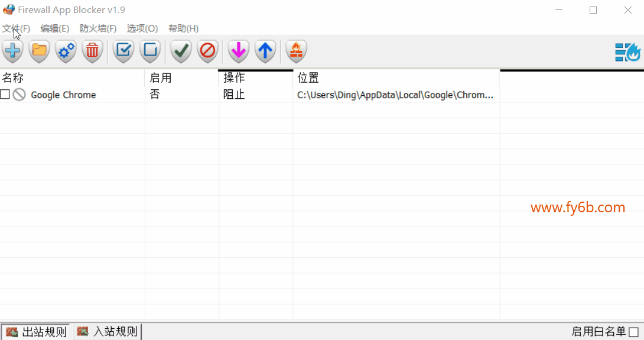
Task: Open the 编辑(E) menu
Action: click(x=54, y=28)
